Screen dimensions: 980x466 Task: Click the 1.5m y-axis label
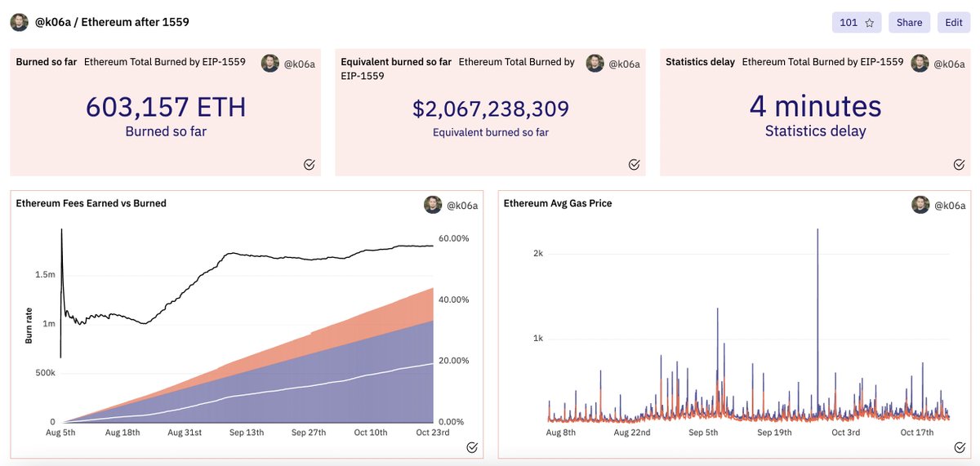point(45,275)
